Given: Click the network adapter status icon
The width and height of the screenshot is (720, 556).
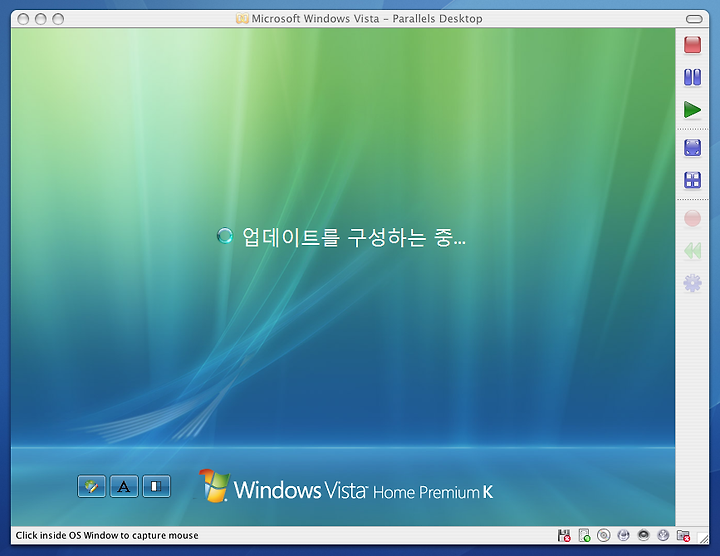Looking at the screenshot, I should pyautogui.click(x=623, y=535).
